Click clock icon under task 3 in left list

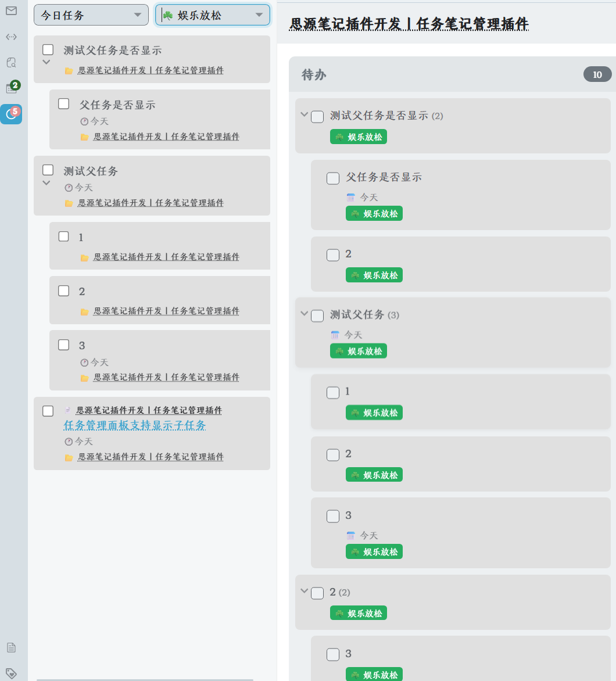click(84, 363)
